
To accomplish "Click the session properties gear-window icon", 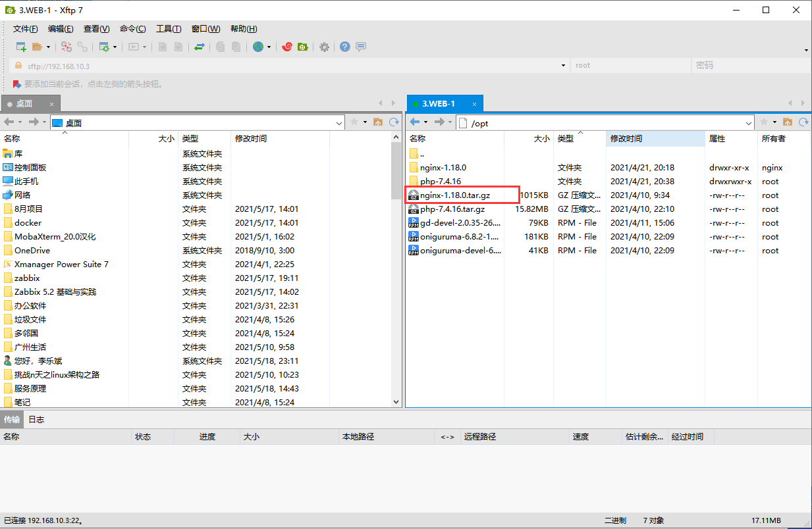I will pos(104,47).
